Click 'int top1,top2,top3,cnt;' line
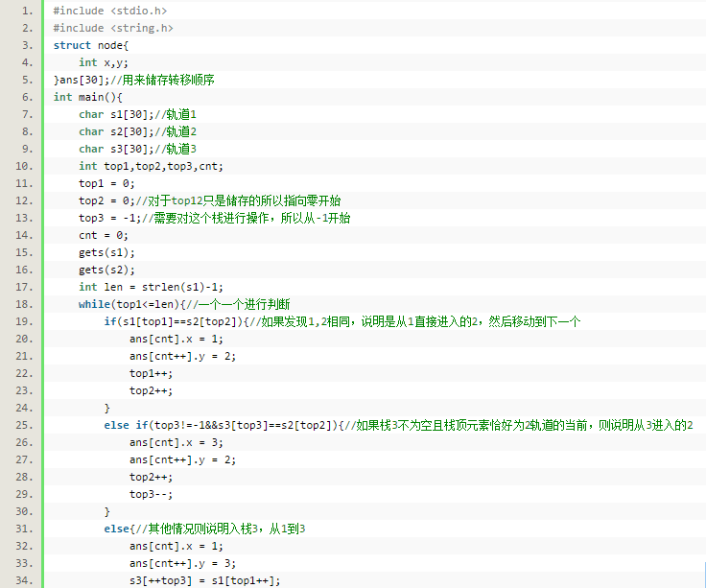 151,166
